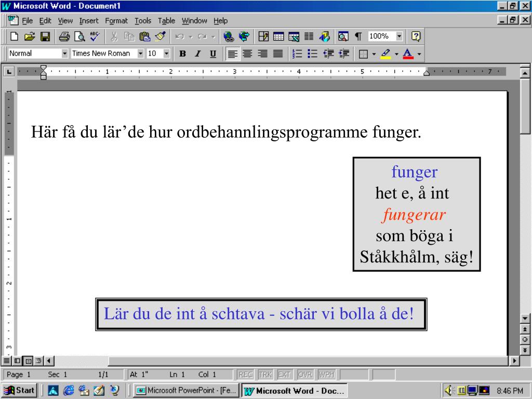
Task: Expand Font Color dropdown arrow
Action: 419,54
